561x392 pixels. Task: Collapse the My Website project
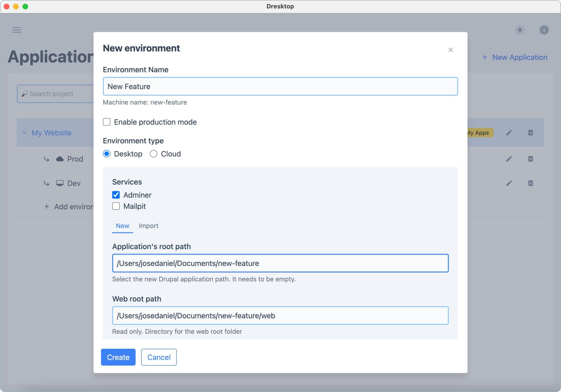coord(25,132)
